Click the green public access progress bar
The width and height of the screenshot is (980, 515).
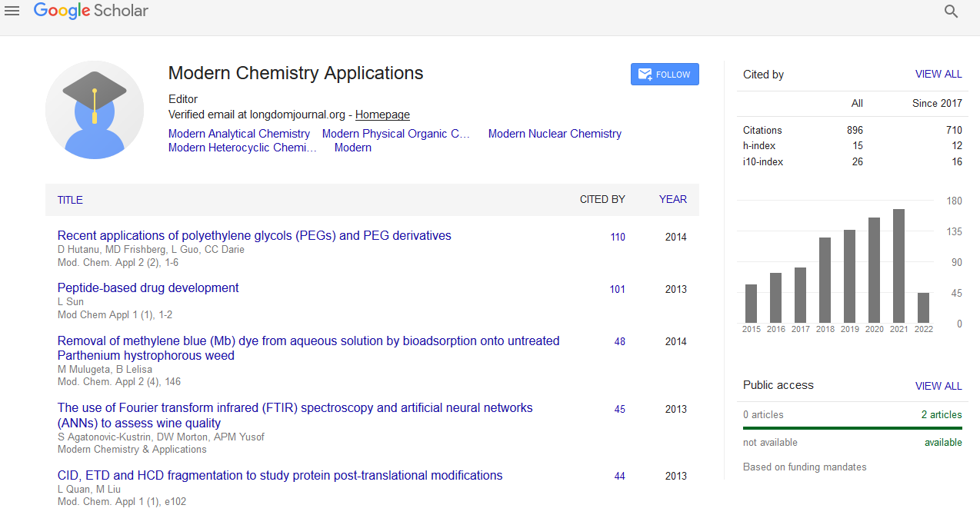pyautogui.click(x=852, y=428)
